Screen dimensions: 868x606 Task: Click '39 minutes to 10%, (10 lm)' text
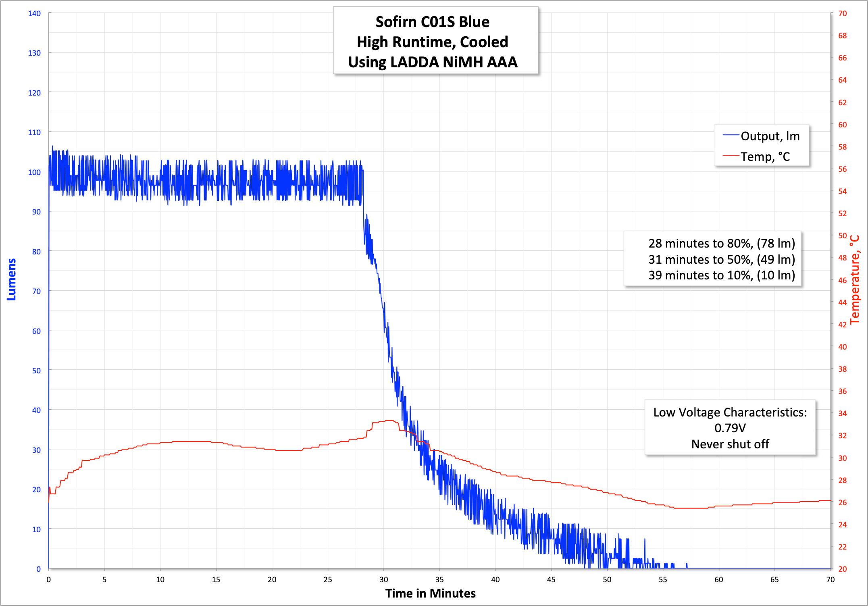click(721, 275)
